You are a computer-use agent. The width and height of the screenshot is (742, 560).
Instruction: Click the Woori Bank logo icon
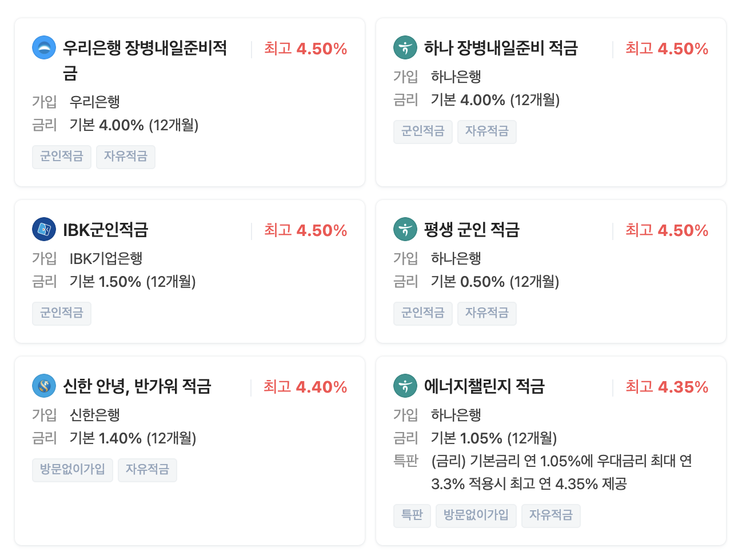43,47
